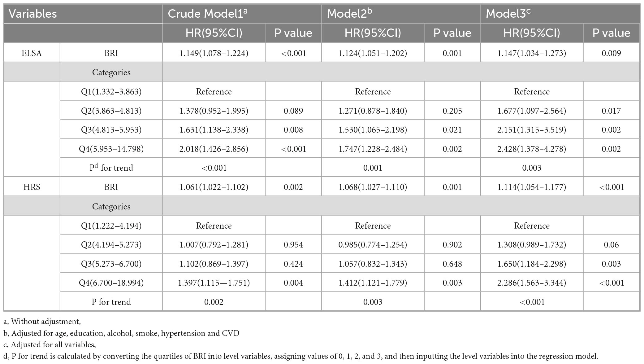Select the Model2 header cell

point(349,14)
